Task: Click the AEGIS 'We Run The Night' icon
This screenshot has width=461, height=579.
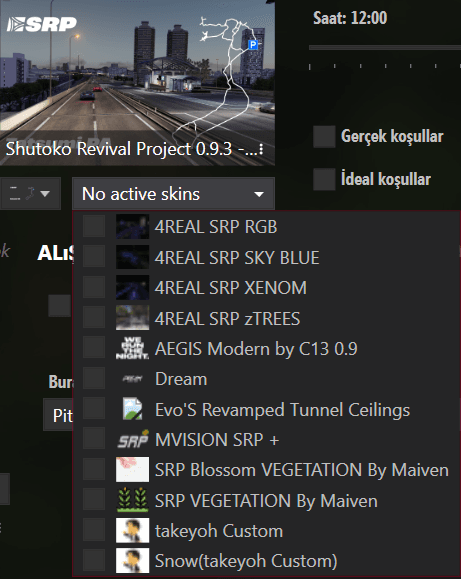Action: coord(132,348)
